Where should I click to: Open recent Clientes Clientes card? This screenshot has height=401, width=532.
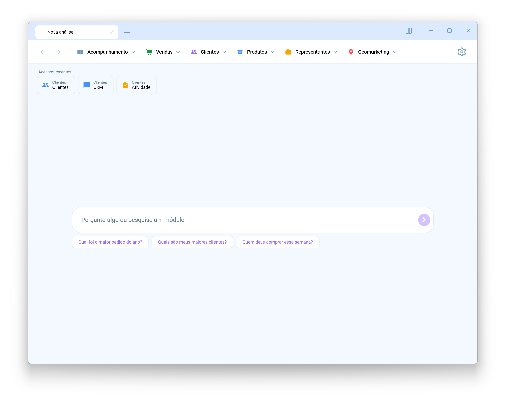[x=56, y=85]
